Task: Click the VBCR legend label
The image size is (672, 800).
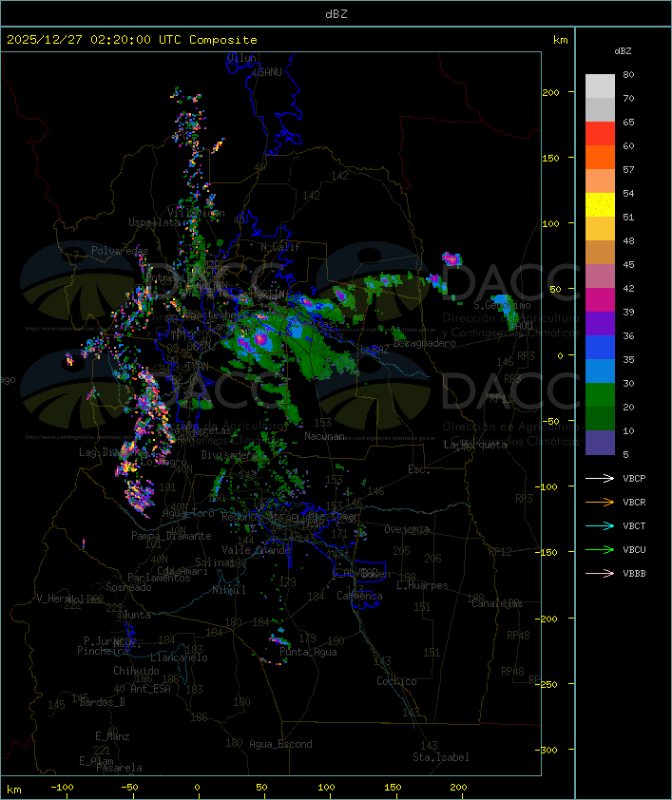Action: point(634,503)
